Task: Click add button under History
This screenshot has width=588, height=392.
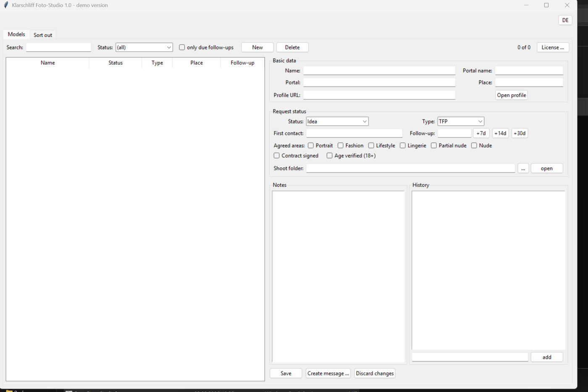Action: tap(547, 357)
